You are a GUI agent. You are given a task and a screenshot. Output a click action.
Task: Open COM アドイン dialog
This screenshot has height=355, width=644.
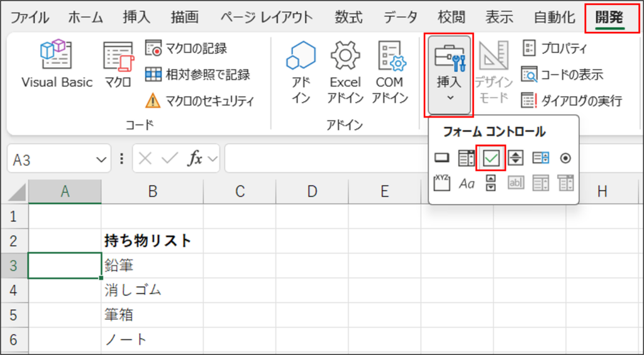pos(390,73)
